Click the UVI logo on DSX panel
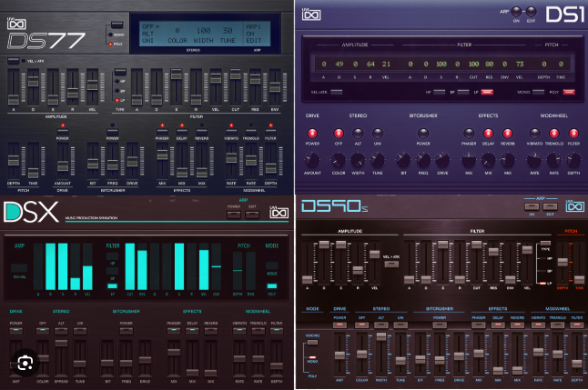 tap(279, 213)
